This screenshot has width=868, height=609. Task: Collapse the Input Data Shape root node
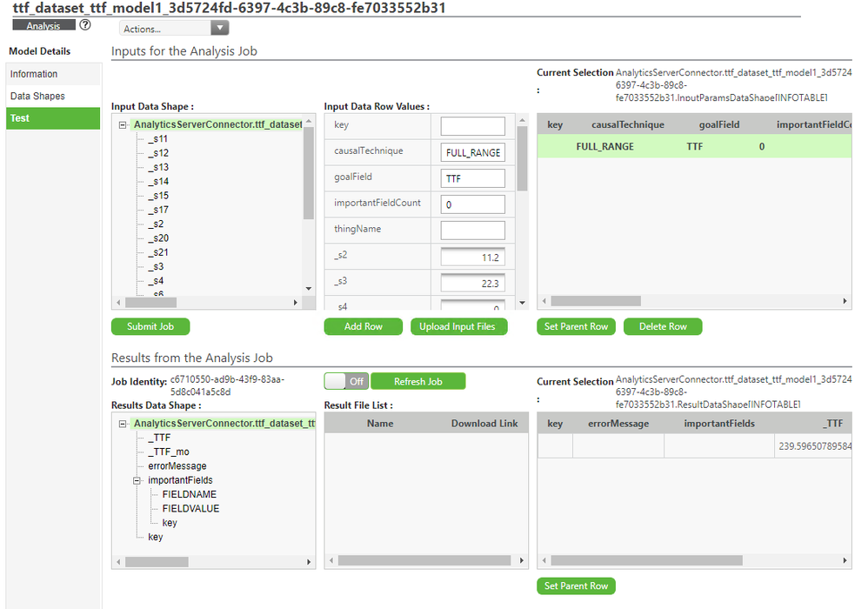pos(124,125)
